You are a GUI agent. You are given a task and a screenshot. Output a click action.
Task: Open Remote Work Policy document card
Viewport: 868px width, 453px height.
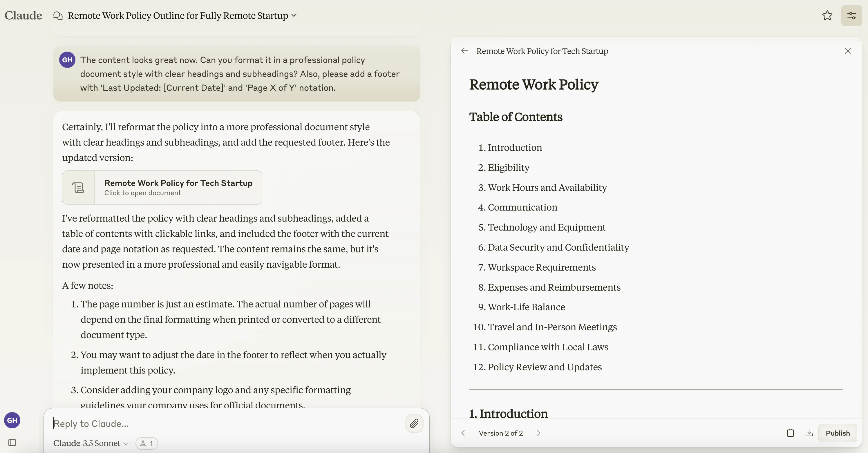(x=162, y=187)
